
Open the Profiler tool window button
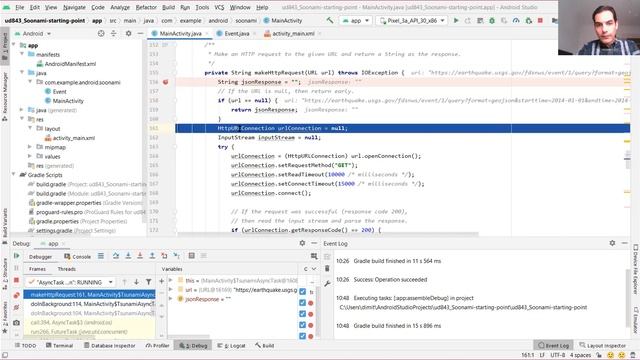158,345
